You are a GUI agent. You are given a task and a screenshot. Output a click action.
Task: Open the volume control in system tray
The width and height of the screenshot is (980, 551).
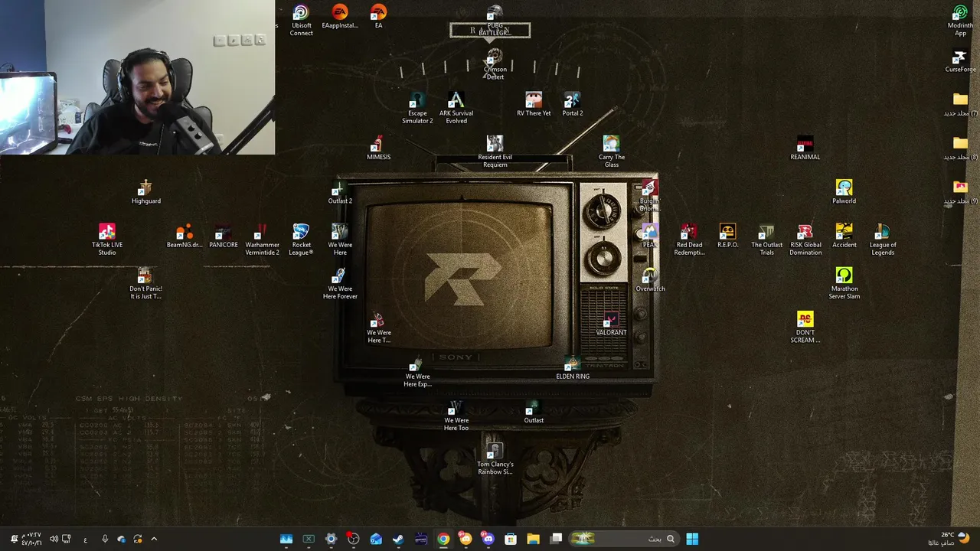[x=54, y=539]
